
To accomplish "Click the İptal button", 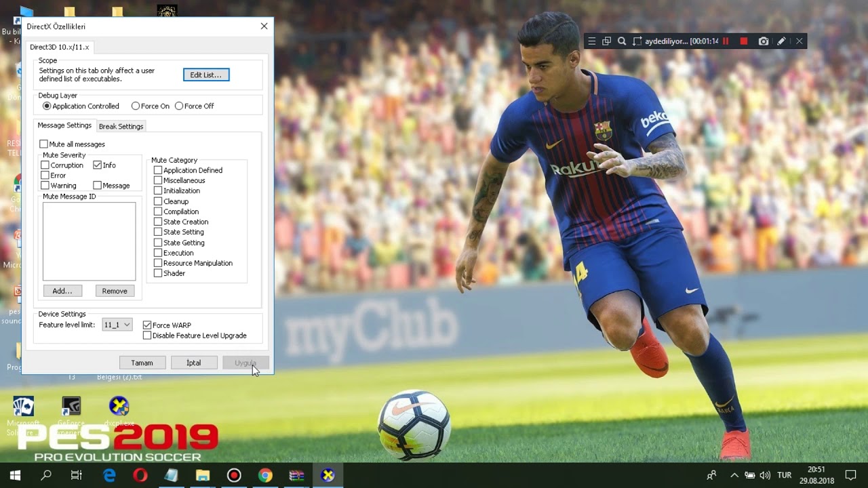I will click(x=194, y=363).
